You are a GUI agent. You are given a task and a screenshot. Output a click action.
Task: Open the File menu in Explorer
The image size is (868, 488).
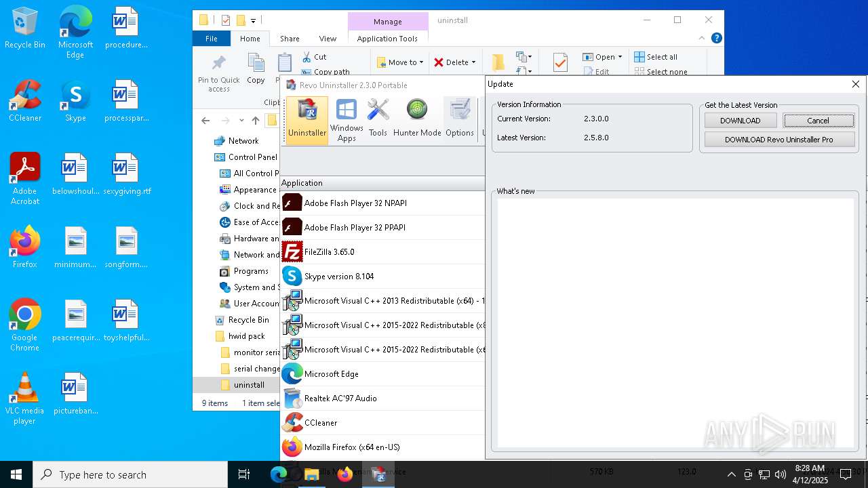point(212,39)
